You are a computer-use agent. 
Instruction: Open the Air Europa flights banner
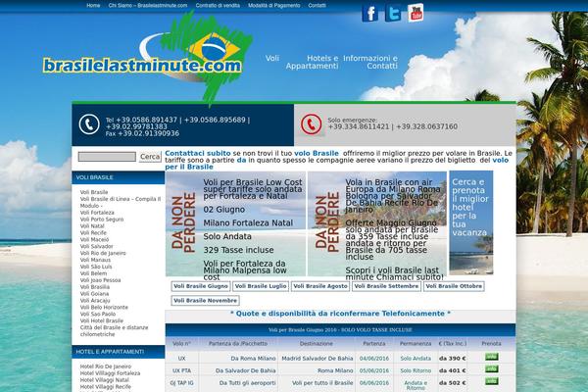click(377, 224)
